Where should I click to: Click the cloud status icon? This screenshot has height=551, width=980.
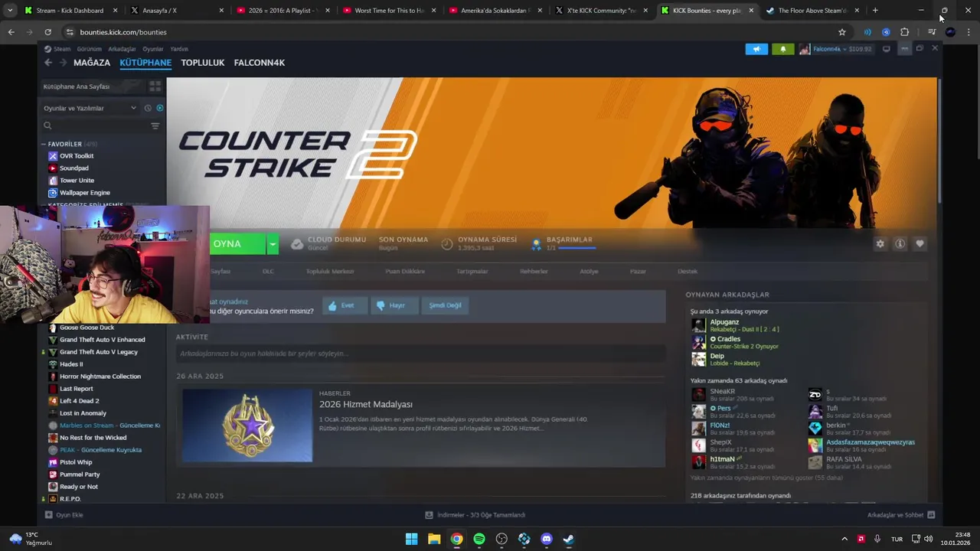(x=296, y=244)
